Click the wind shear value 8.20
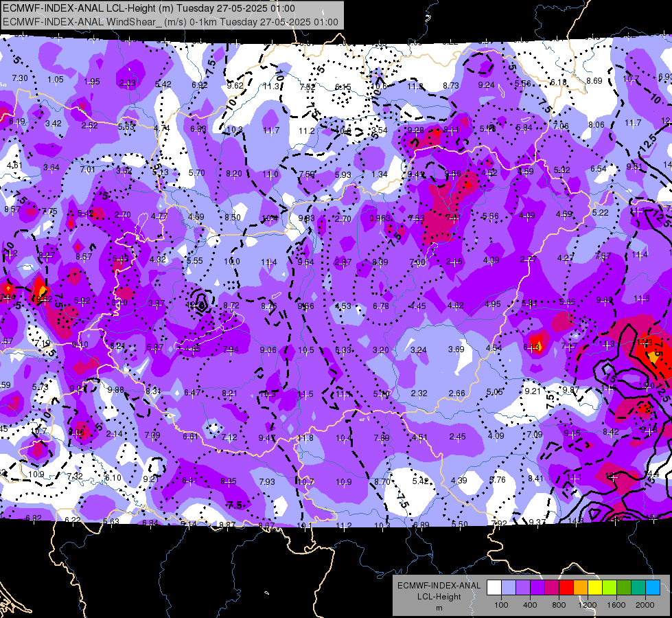This screenshot has width=672, height=618. [x=234, y=174]
